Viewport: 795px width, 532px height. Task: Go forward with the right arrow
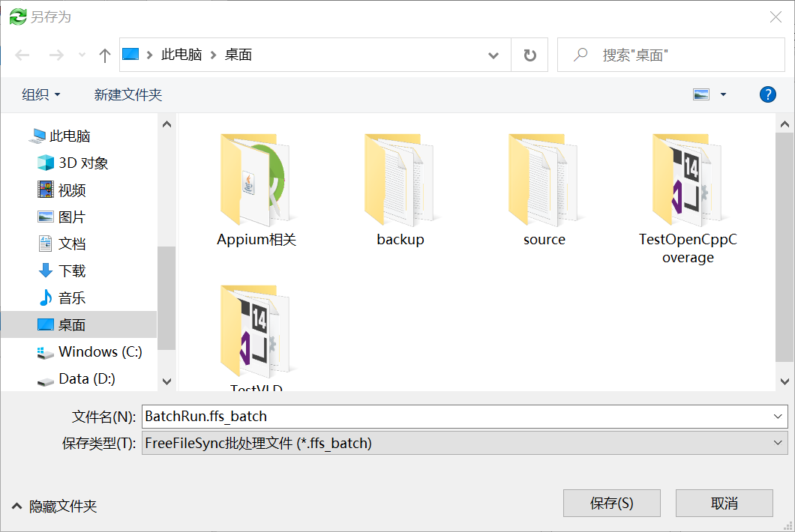coord(56,55)
